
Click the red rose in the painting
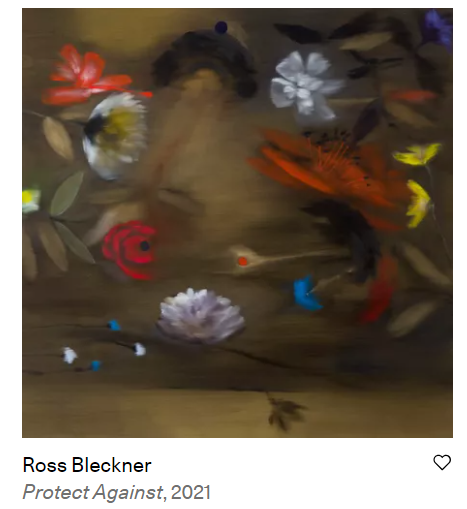(x=129, y=249)
